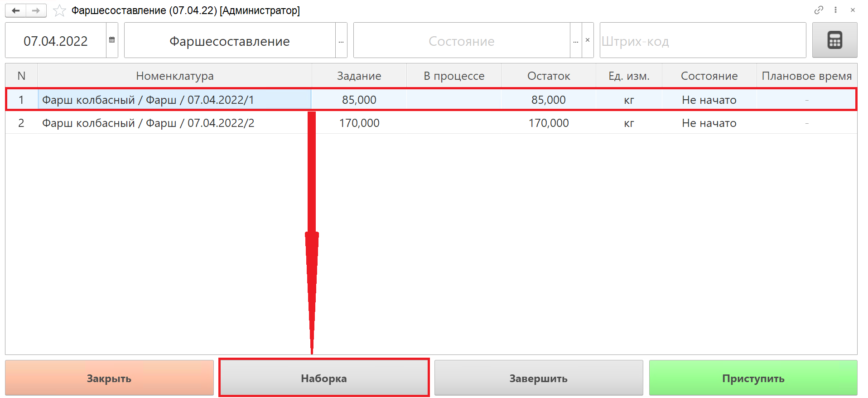Open the three-dot more options menu
The height and width of the screenshot is (398, 868).
[835, 10]
